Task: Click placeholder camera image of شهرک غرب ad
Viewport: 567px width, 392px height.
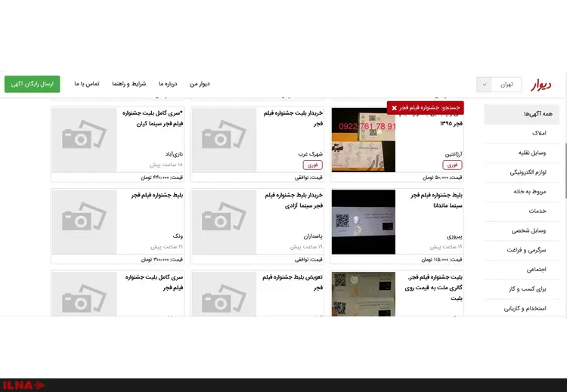Action: point(225,140)
